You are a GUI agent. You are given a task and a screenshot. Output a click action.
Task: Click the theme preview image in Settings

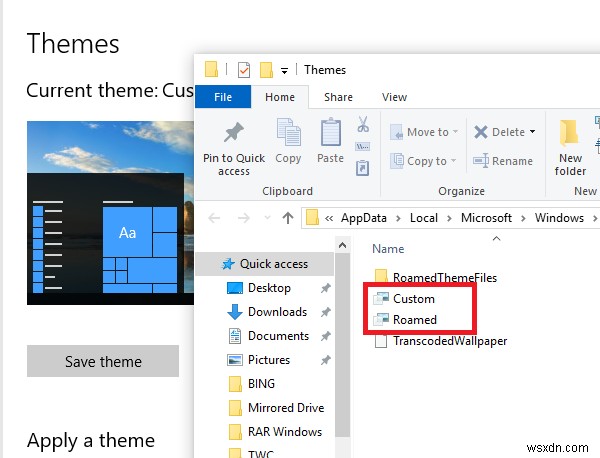pyautogui.click(x=111, y=213)
